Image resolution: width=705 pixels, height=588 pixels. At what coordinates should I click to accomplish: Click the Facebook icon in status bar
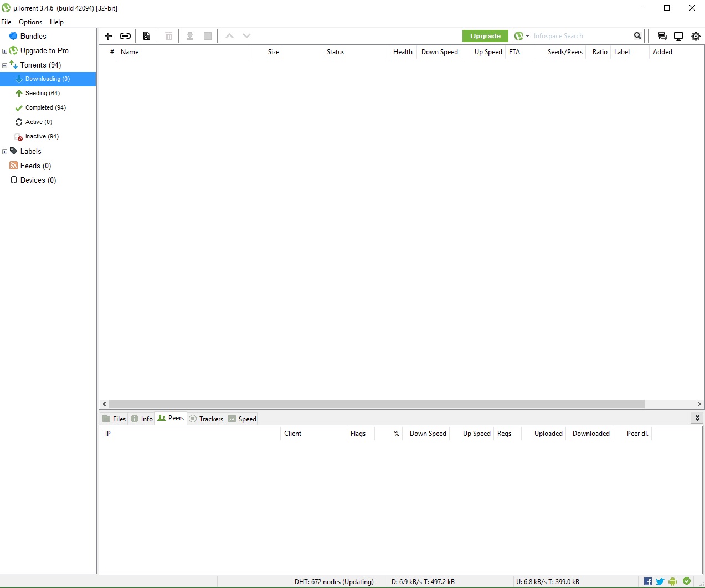pos(647,581)
